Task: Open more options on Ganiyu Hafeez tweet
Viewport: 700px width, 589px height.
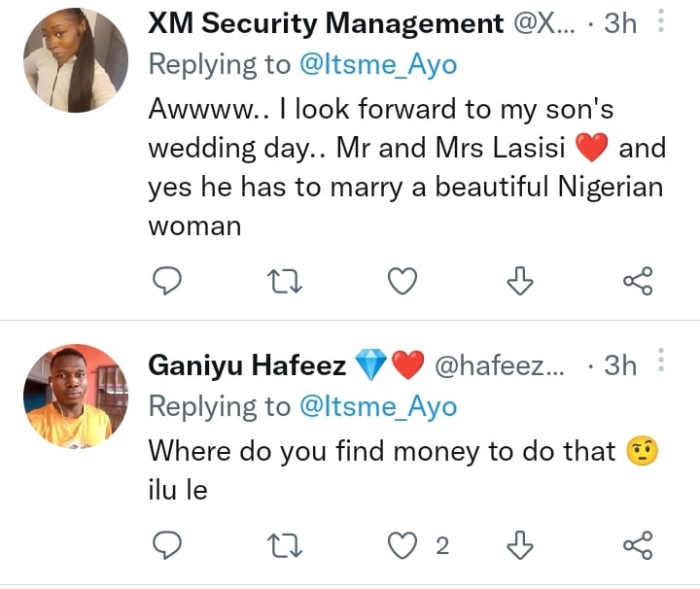Action: click(x=662, y=364)
